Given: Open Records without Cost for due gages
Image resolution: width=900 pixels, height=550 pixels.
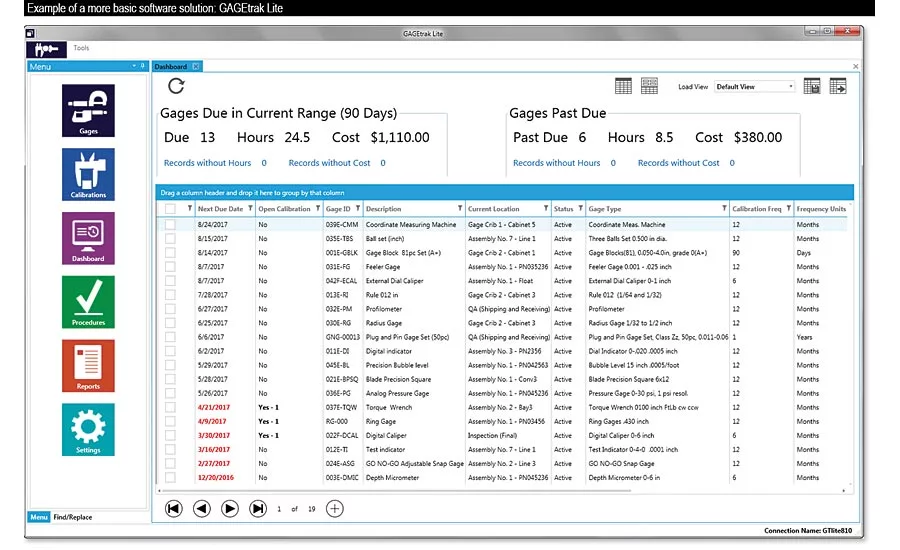Looking at the screenshot, I should (329, 163).
